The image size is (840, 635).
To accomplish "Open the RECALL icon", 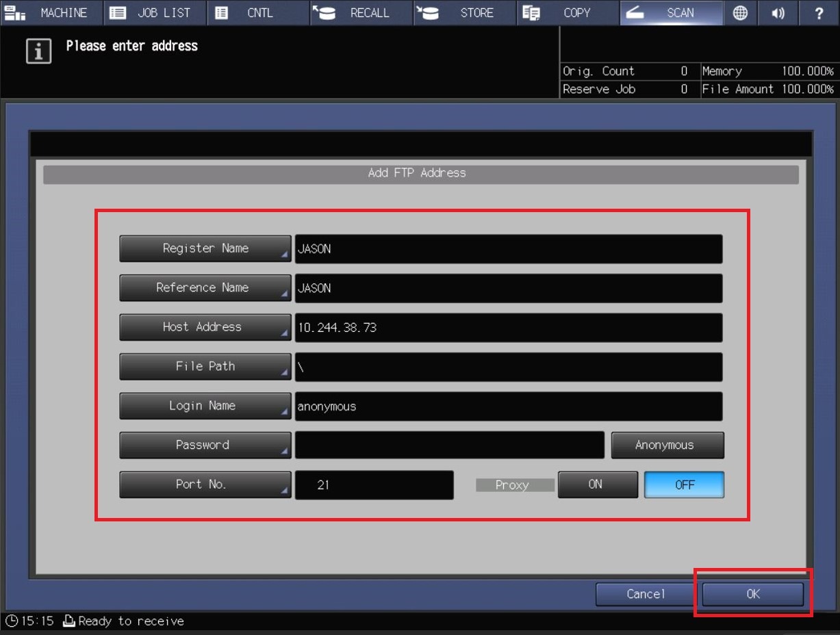I will pyautogui.click(x=361, y=12).
